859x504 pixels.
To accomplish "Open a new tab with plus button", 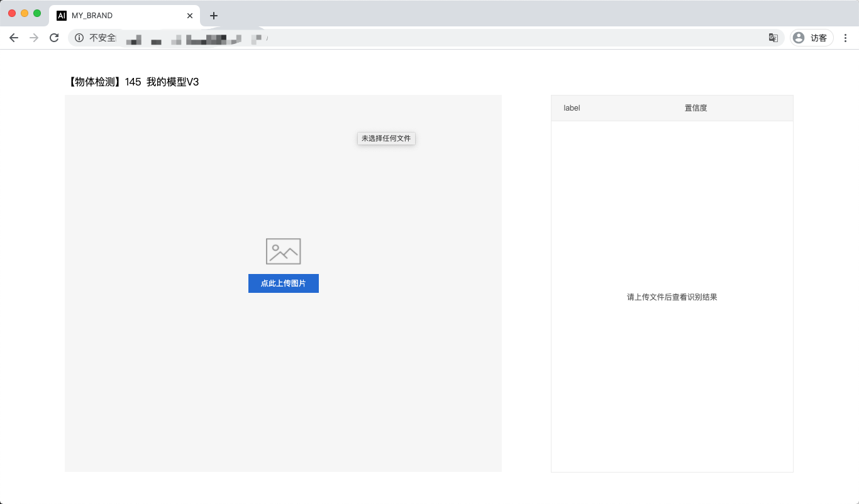I will pyautogui.click(x=214, y=16).
